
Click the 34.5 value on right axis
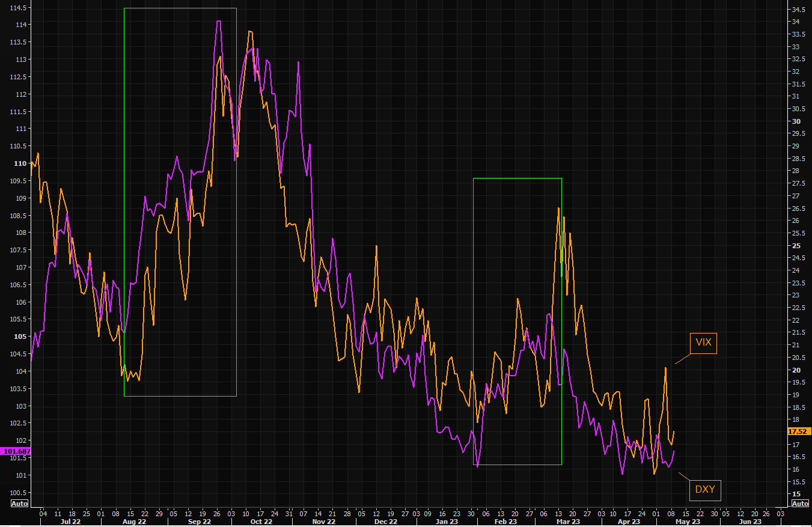tap(799, 10)
